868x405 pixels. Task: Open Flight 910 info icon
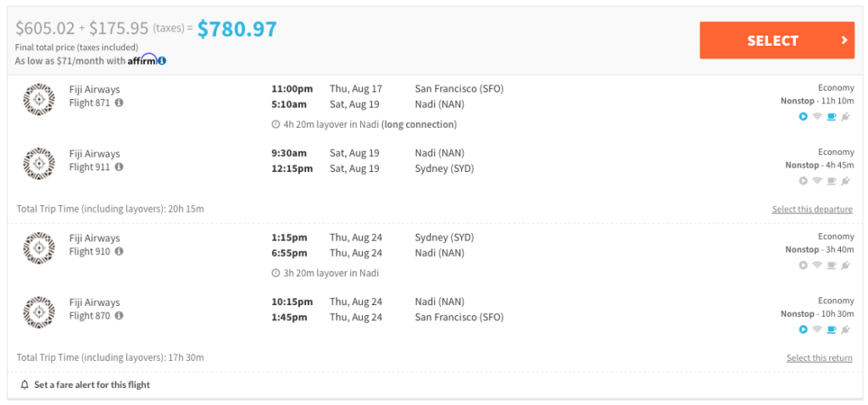119,252
